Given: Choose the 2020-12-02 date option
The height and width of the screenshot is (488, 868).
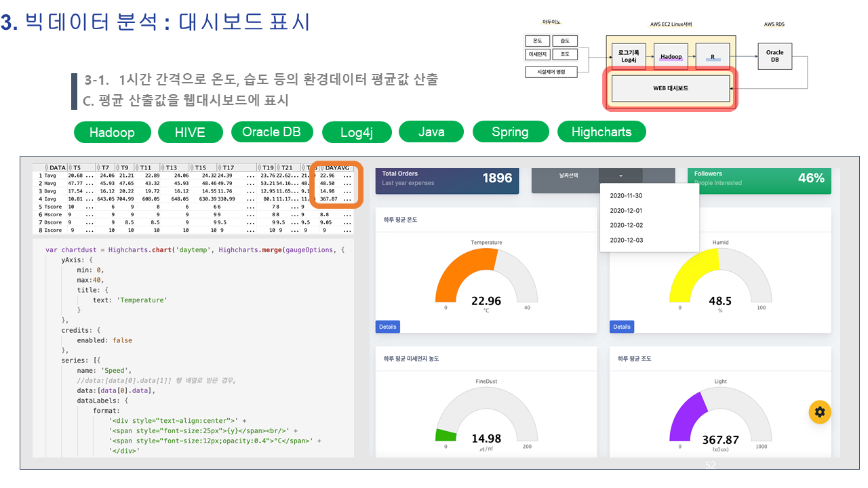Looking at the screenshot, I should tap(626, 225).
